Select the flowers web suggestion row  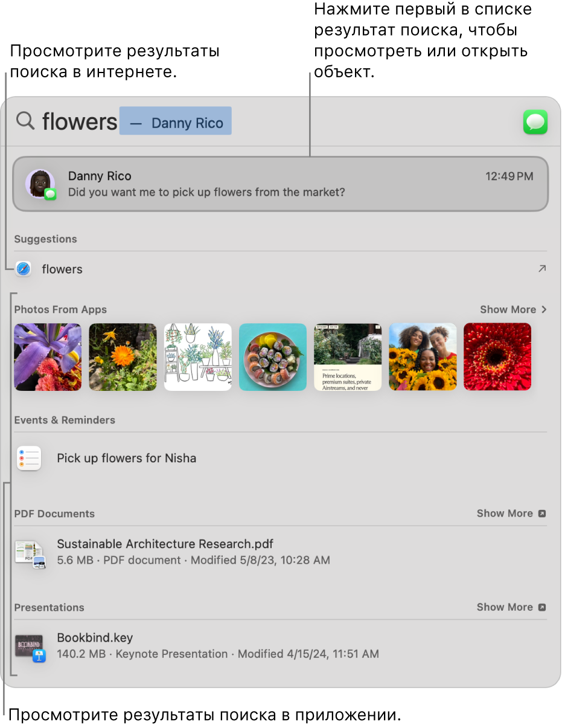click(281, 269)
